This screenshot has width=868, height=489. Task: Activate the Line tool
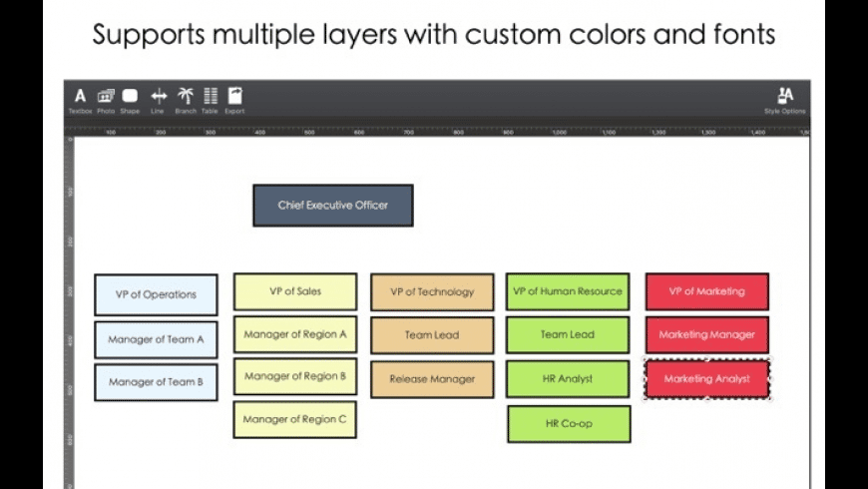click(158, 97)
